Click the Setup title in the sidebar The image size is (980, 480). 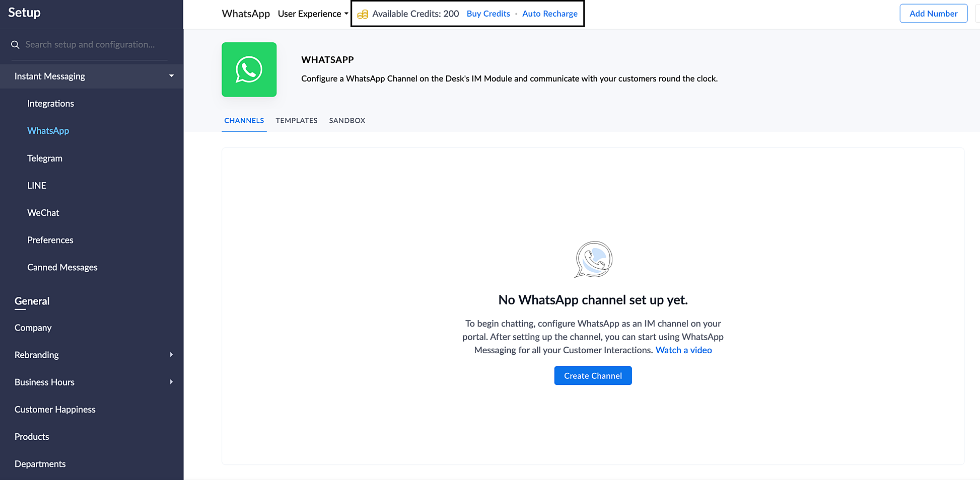24,13
